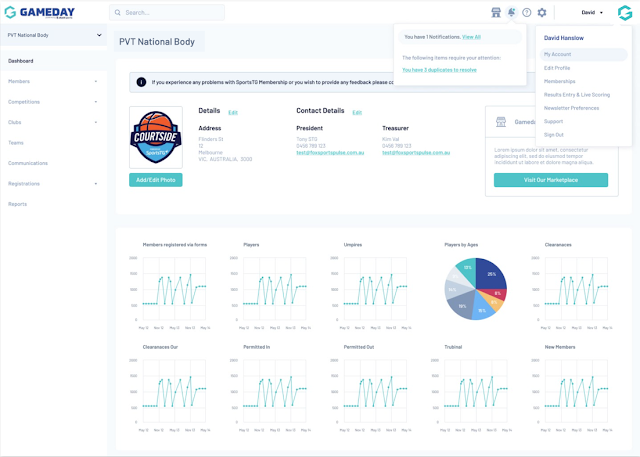The image size is (640, 457).
Task: Open the marketplace store icon in header
Action: [496, 13]
